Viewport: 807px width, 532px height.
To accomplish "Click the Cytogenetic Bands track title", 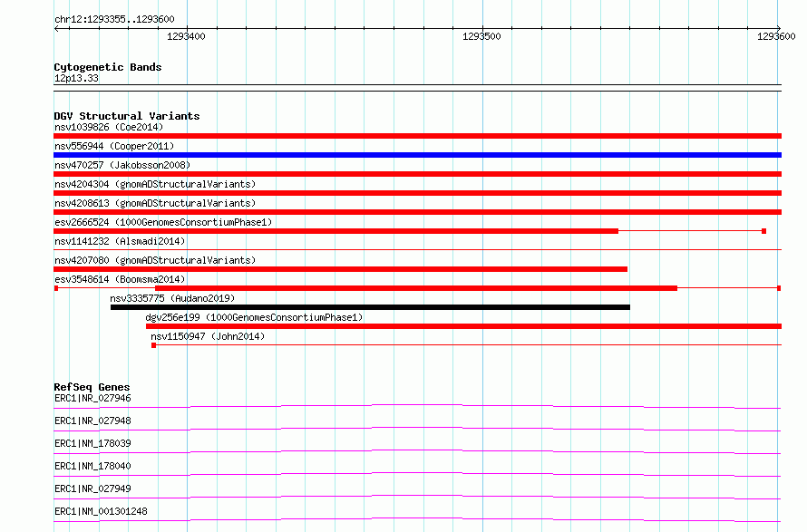I will [108, 67].
